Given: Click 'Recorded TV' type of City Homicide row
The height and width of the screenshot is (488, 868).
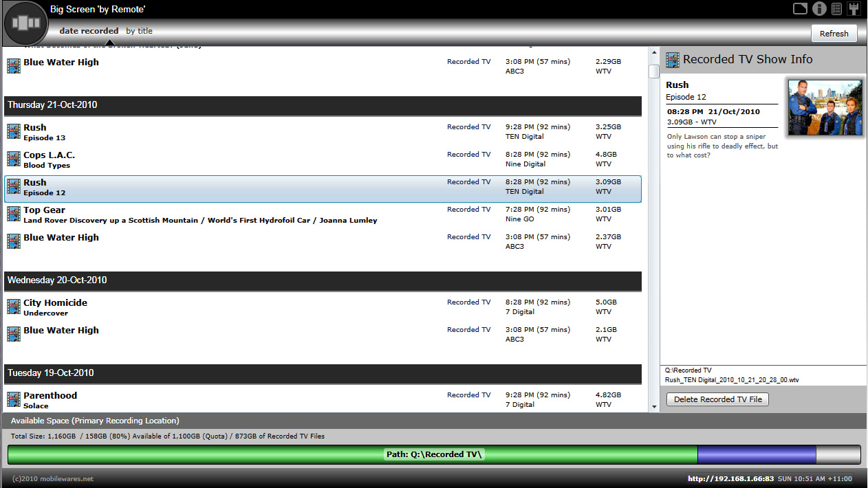Looking at the screenshot, I should point(469,302).
